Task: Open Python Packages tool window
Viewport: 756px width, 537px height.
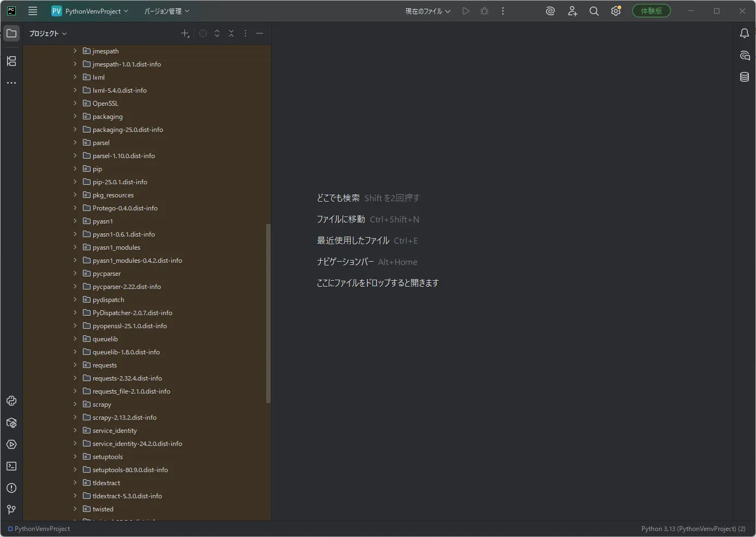Action: [11, 423]
